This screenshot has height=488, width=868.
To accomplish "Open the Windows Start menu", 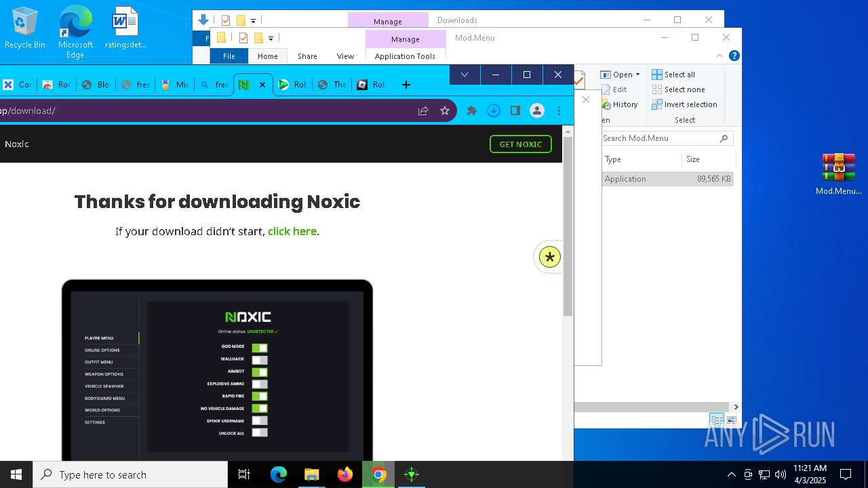I will 16,474.
